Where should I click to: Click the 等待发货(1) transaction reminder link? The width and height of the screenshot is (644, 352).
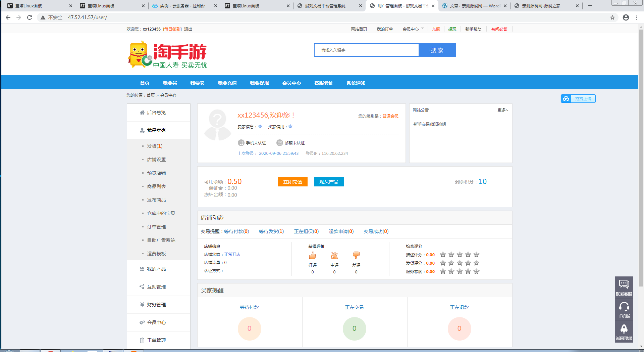point(271,231)
